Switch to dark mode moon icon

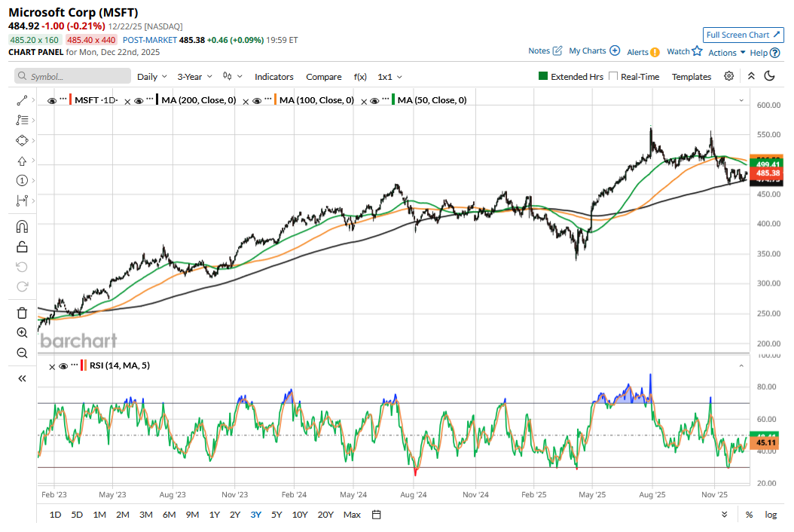point(769,76)
